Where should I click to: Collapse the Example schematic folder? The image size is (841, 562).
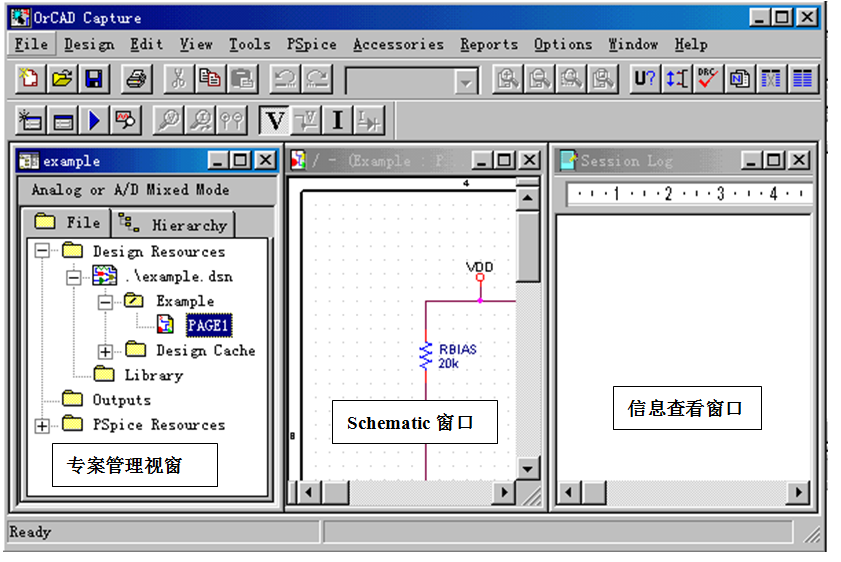pos(105,302)
